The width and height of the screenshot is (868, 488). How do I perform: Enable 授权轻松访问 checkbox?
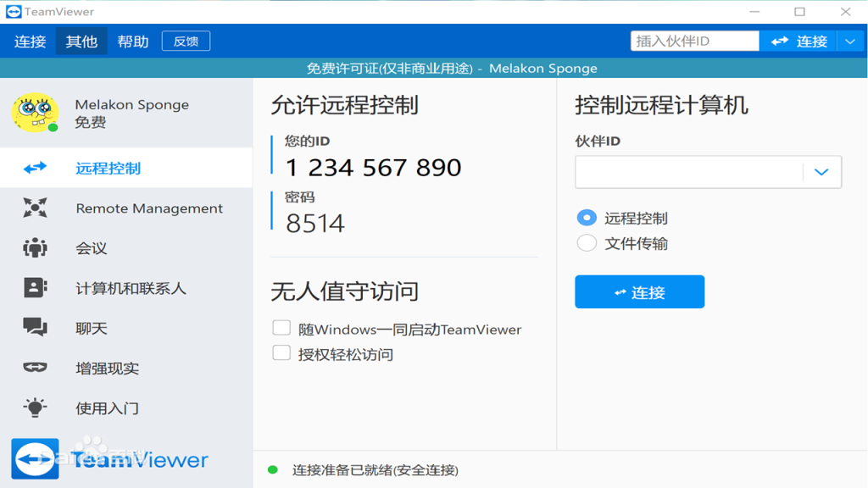(281, 353)
